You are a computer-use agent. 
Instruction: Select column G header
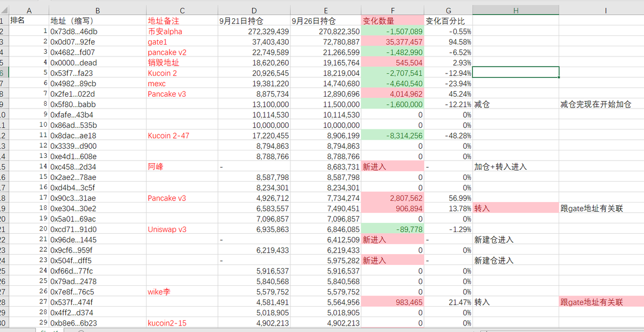coord(449,10)
